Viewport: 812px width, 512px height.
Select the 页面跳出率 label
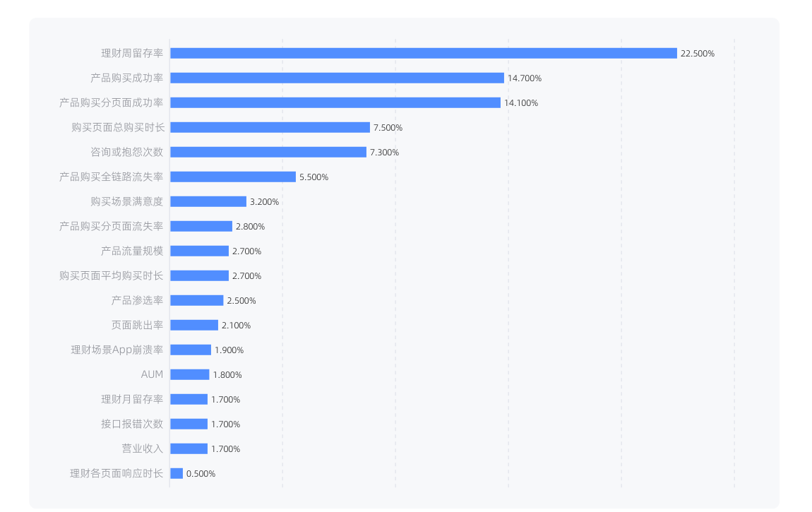pyautogui.click(x=137, y=325)
